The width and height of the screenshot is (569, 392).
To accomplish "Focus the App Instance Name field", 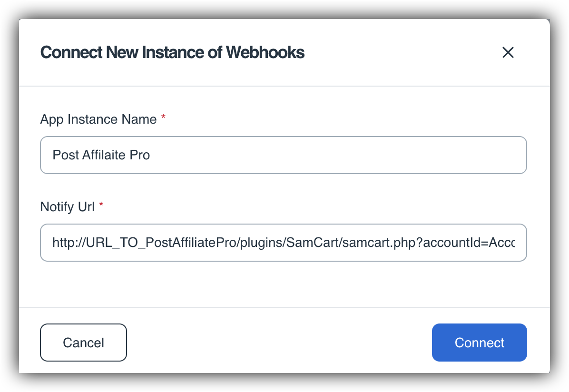I will pyautogui.click(x=283, y=155).
